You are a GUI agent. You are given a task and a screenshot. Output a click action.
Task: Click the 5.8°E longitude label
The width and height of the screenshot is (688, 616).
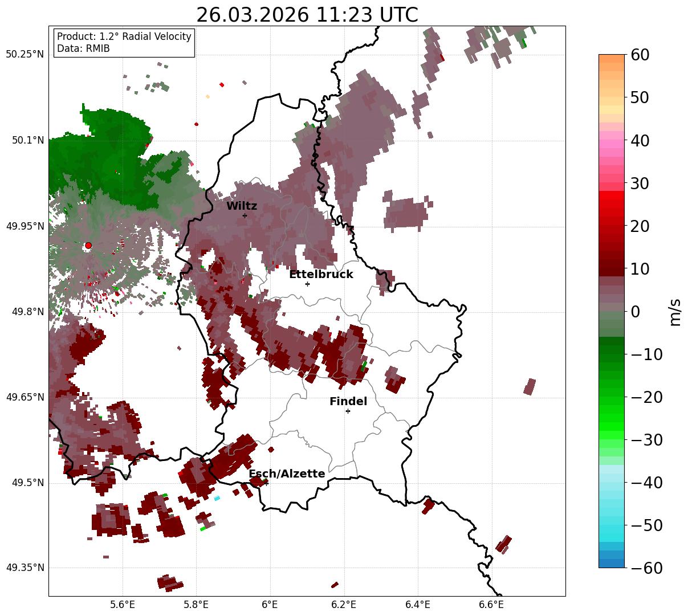(x=196, y=605)
